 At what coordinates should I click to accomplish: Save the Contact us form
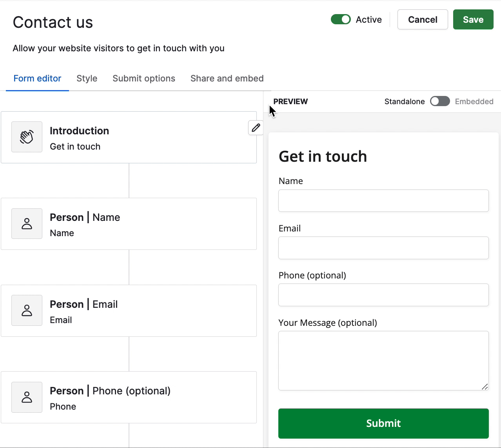click(473, 19)
